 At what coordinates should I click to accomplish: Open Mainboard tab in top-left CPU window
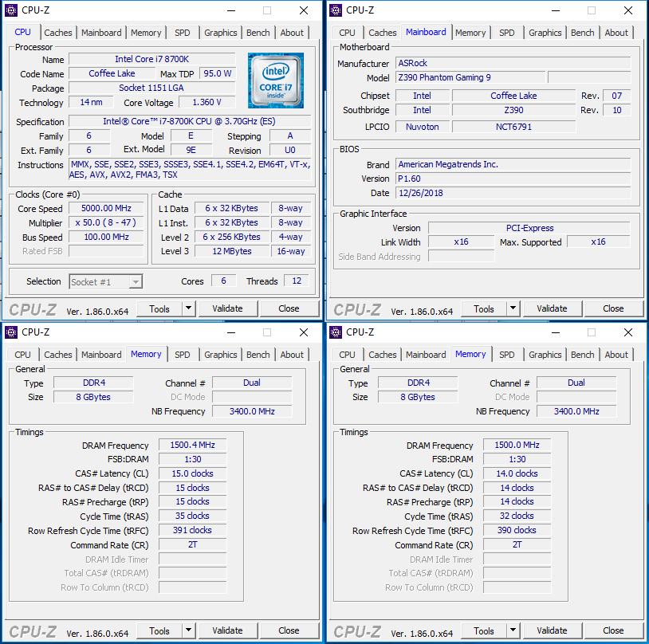point(101,33)
